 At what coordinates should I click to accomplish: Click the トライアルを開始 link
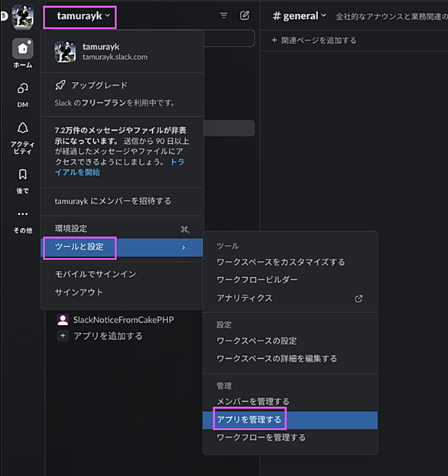point(119,168)
